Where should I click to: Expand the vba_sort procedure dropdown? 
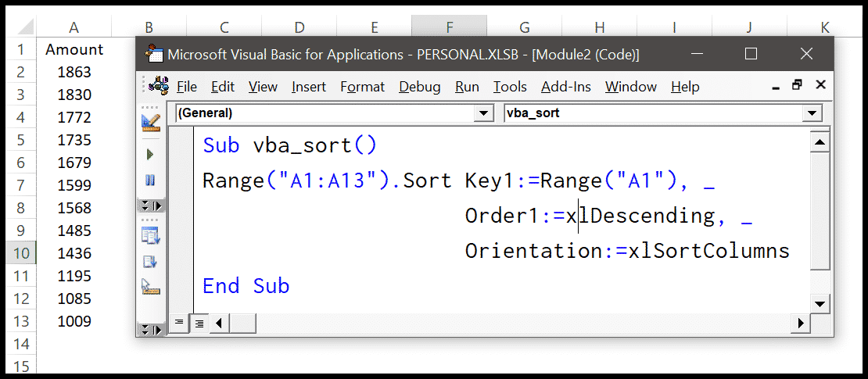[812, 113]
